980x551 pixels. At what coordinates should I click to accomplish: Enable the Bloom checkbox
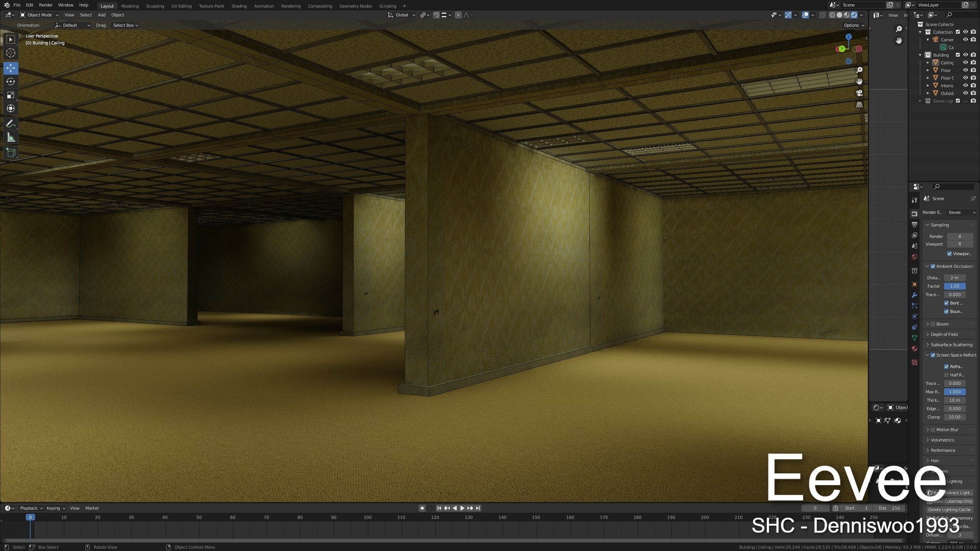[x=933, y=324]
